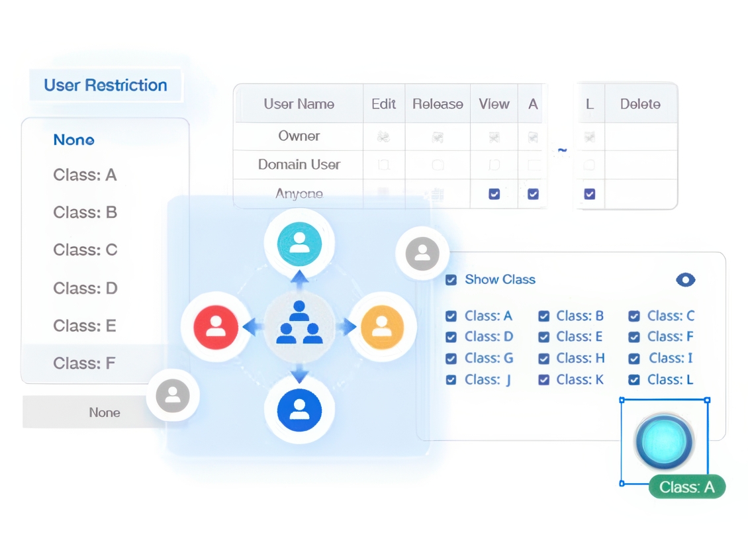748x560 pixels.
Task: Click the red user avatar icon
Action: click(216, 326)
